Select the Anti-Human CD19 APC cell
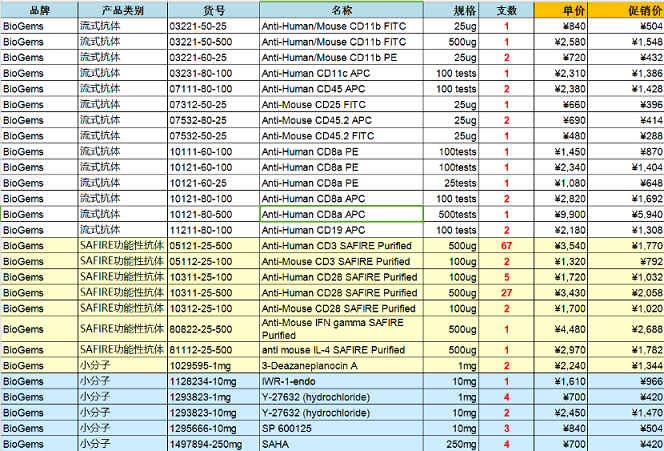The height and width of the screenshot is (451, 664). (341, 230)
